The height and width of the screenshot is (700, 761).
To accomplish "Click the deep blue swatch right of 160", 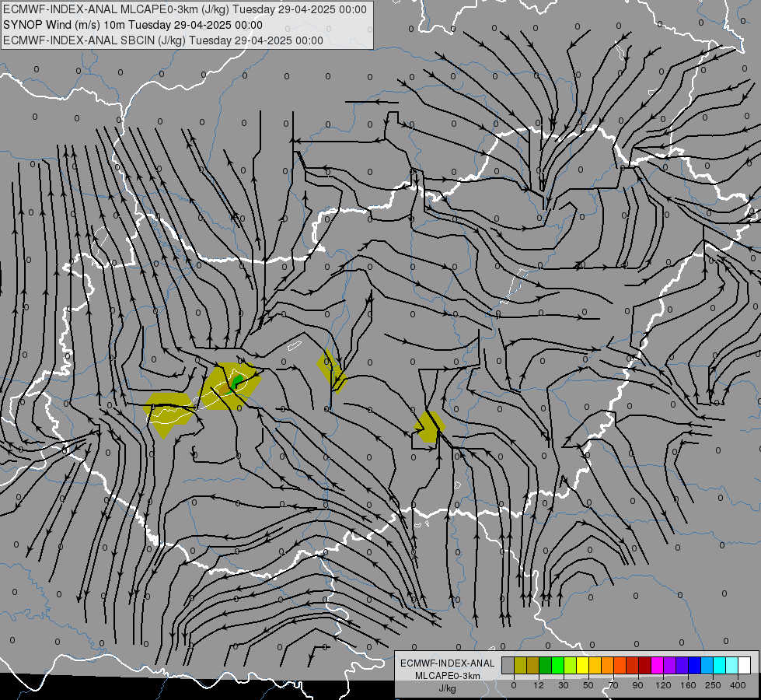I will [695, 665].
